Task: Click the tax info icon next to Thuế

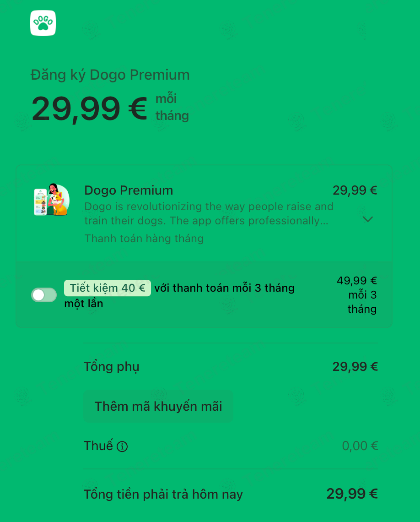Action: (x=122, y=446)
